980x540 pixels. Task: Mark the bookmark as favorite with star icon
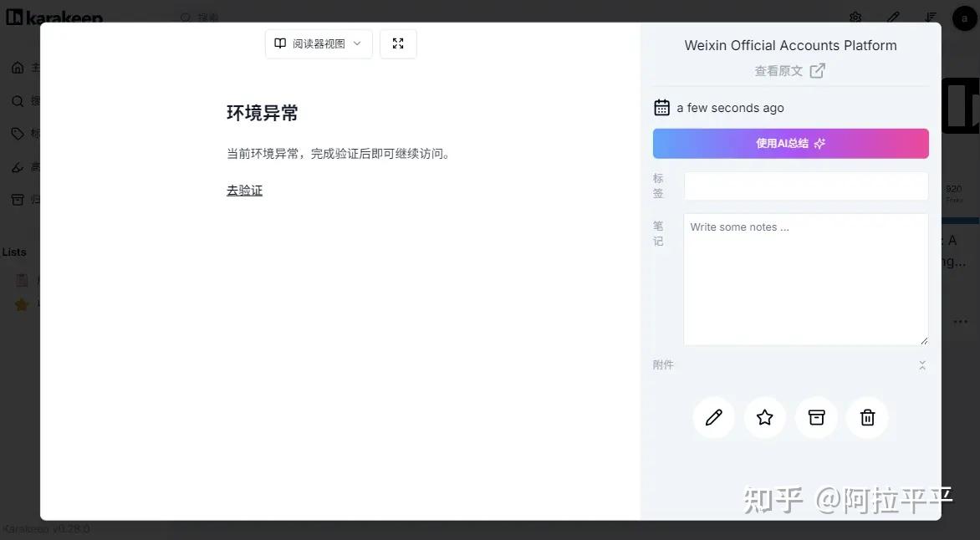[764, 417]
